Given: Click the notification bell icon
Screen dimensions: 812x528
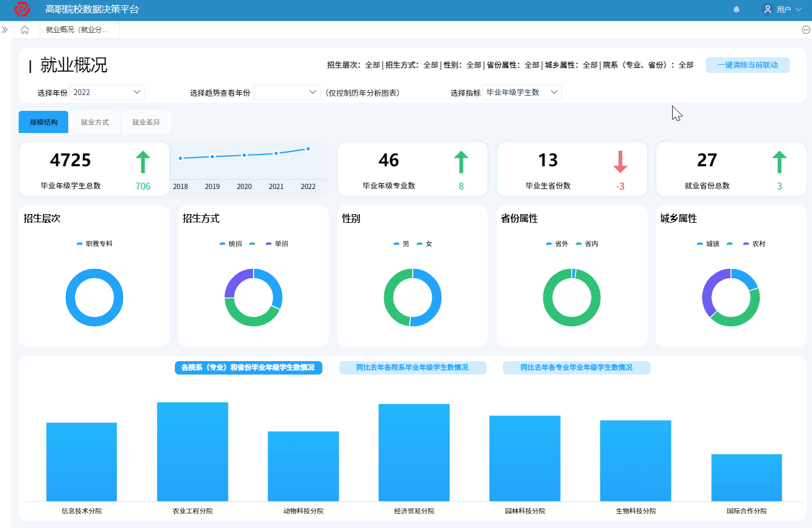Looking at the screenshot, I should [x=736, y=9].
